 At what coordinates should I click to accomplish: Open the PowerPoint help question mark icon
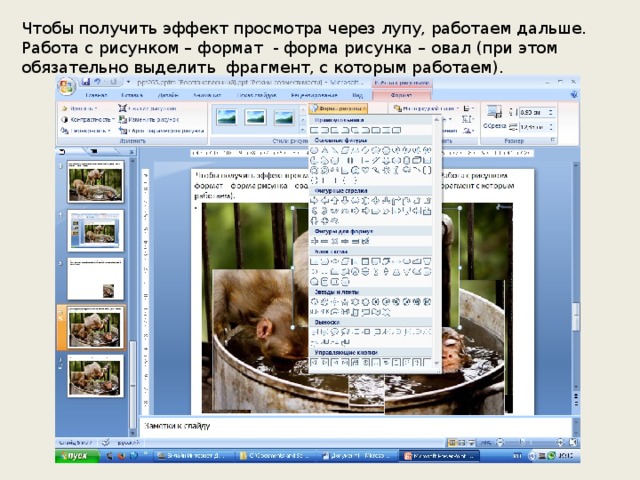click(x=573, y=95)
